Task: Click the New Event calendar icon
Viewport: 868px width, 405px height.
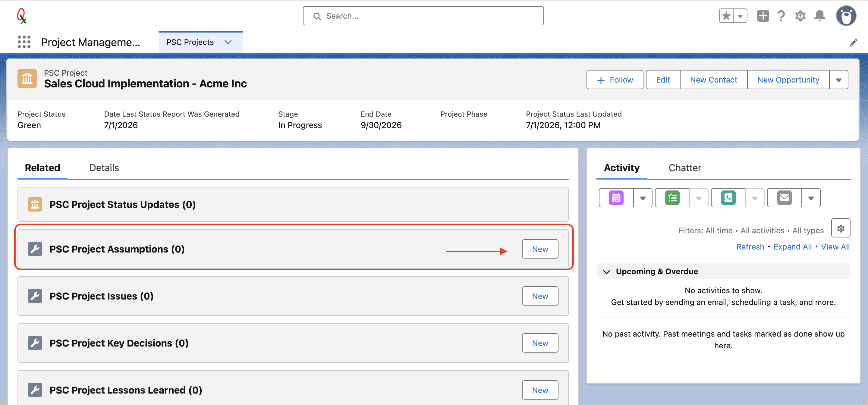Action: point(616,198)
